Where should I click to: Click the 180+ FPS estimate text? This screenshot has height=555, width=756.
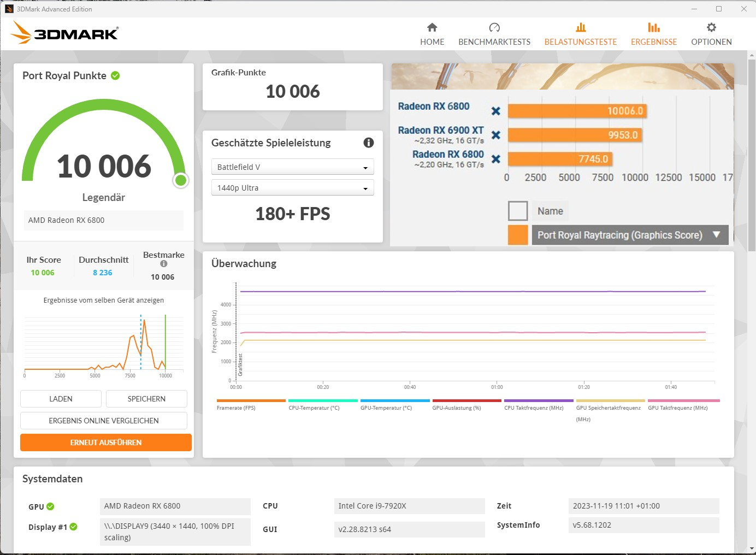[293, 214]
